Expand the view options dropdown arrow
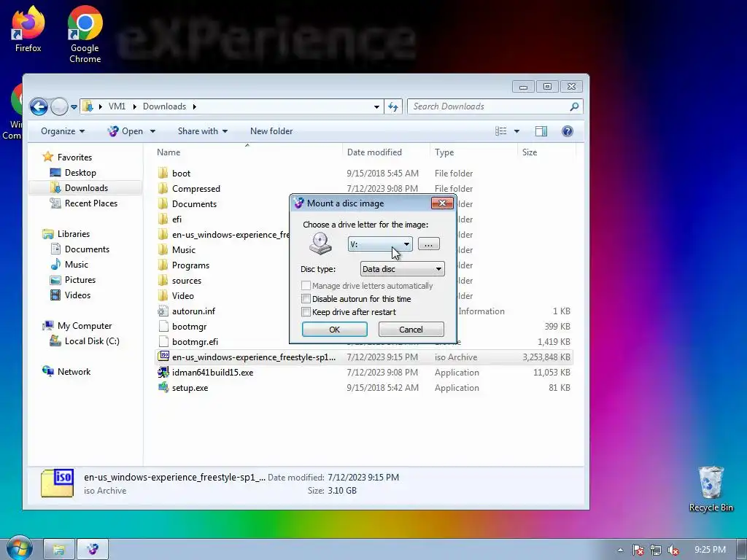This screenshot has width=747, height=560. click(516, 131)
